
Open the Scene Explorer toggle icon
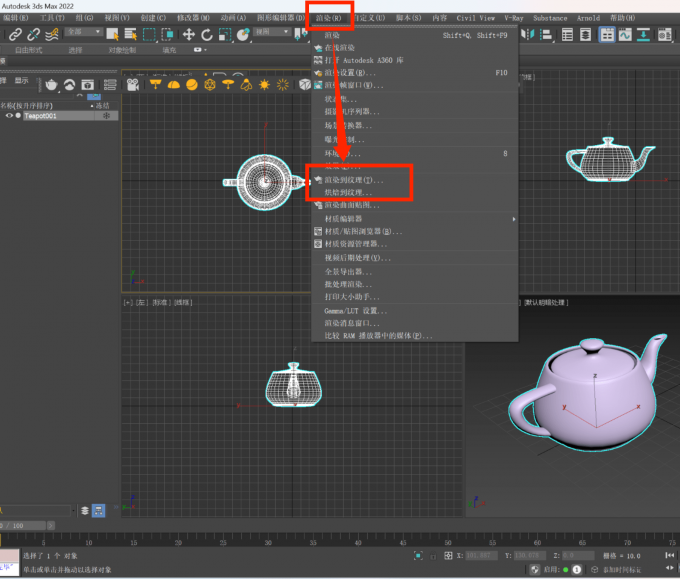567,34
